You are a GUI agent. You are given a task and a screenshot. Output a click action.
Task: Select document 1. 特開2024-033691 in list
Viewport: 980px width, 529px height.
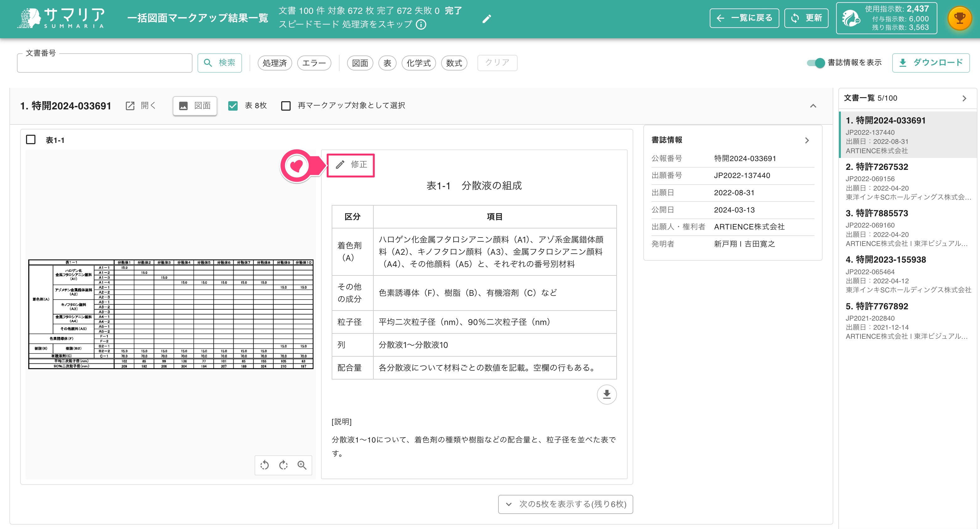pos(908,135)
